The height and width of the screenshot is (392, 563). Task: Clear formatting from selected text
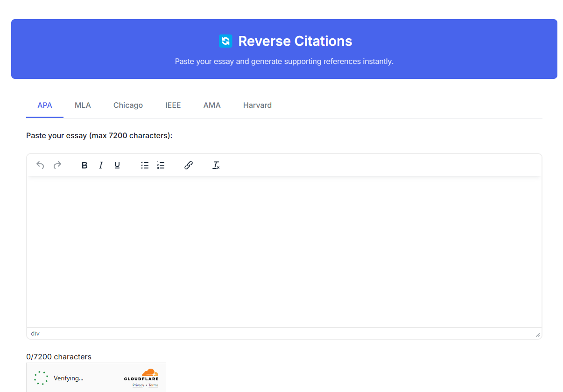click(x=216, y=165)
